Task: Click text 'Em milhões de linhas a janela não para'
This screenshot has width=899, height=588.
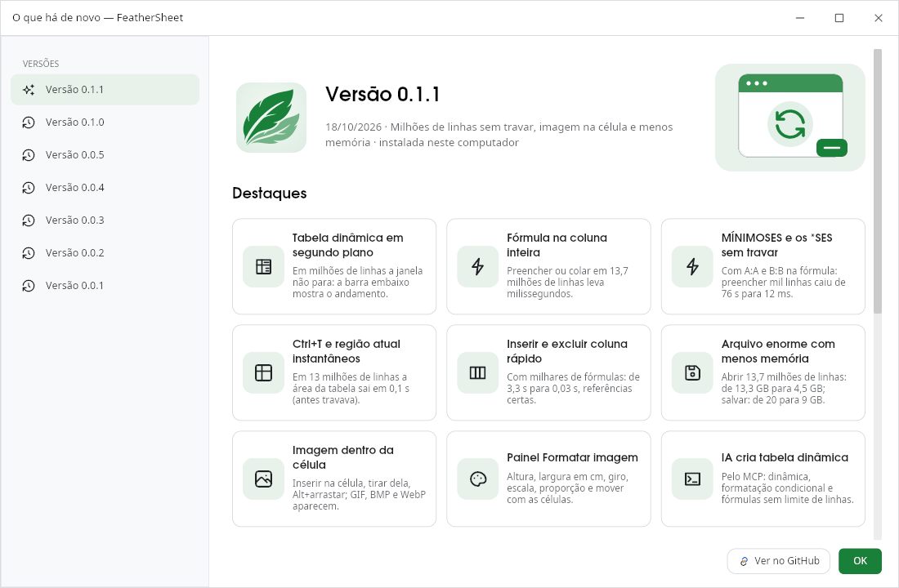Action: point(358,276)
